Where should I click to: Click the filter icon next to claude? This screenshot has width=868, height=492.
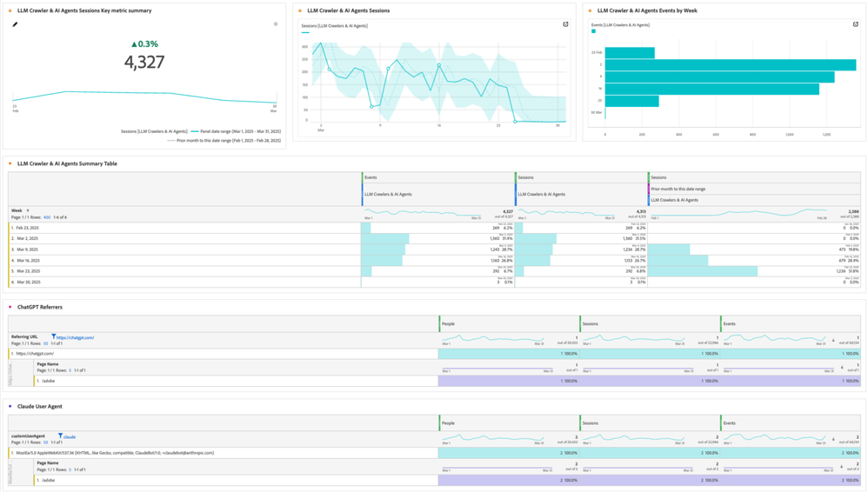[x=60, y=436]
